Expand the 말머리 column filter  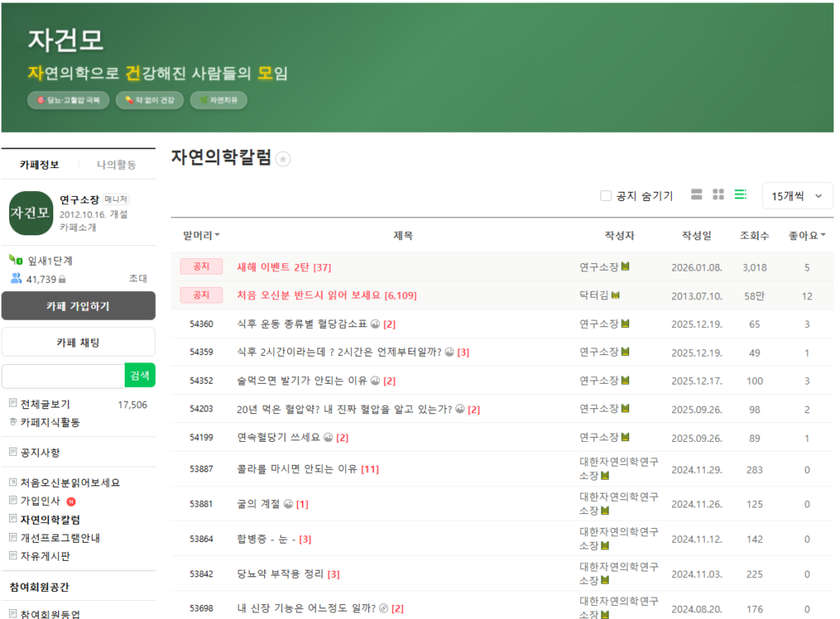pyautogui.click(x=201, y=236)
